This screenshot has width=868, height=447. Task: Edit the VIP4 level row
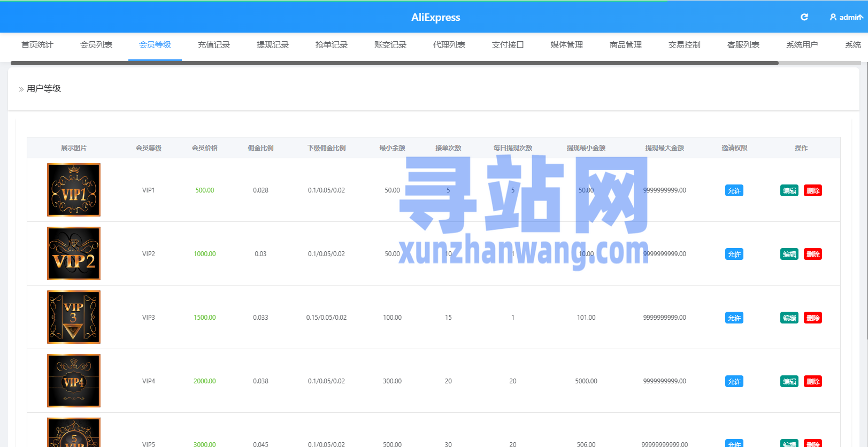(x=789, y=381)
